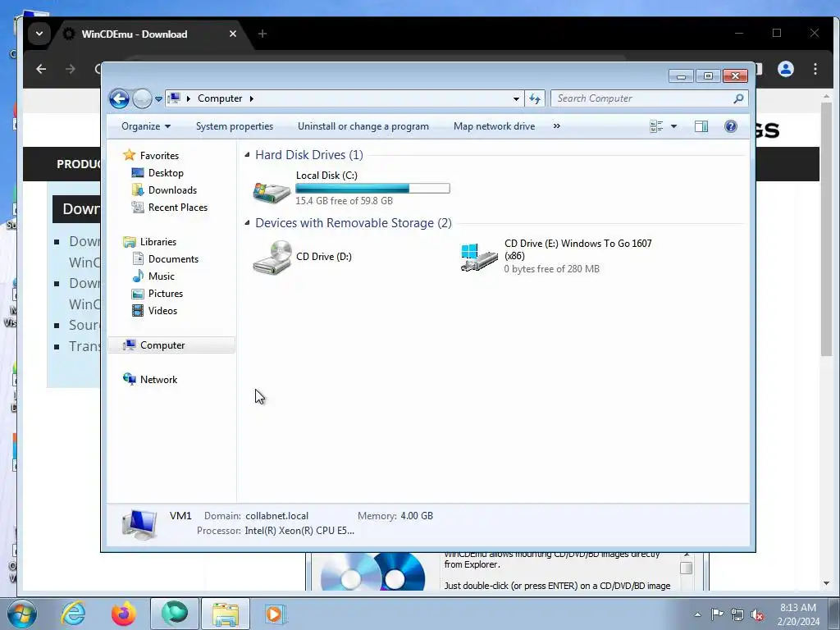
Task: Select Documents library
Action: [173, 259]
